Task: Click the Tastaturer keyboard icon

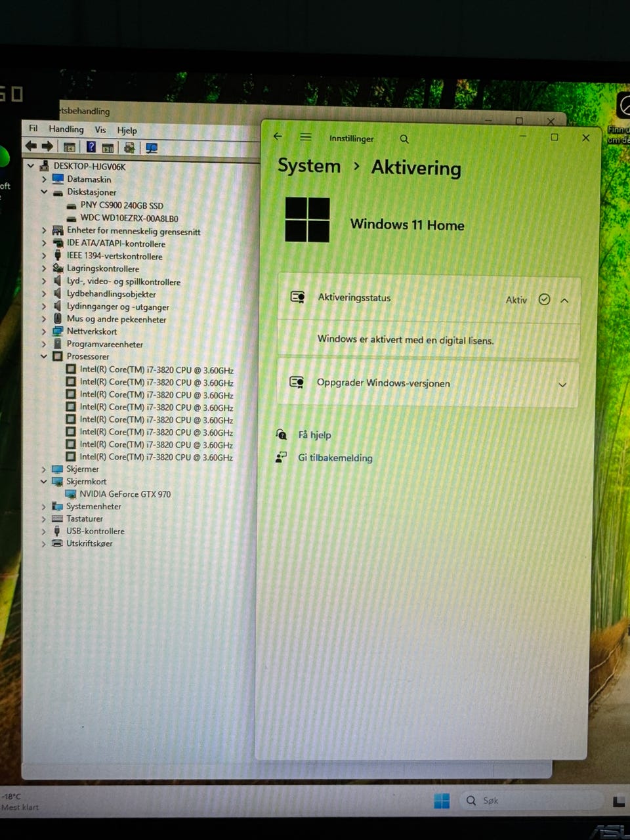Action: pyautogui.click(x=57, y=518)
